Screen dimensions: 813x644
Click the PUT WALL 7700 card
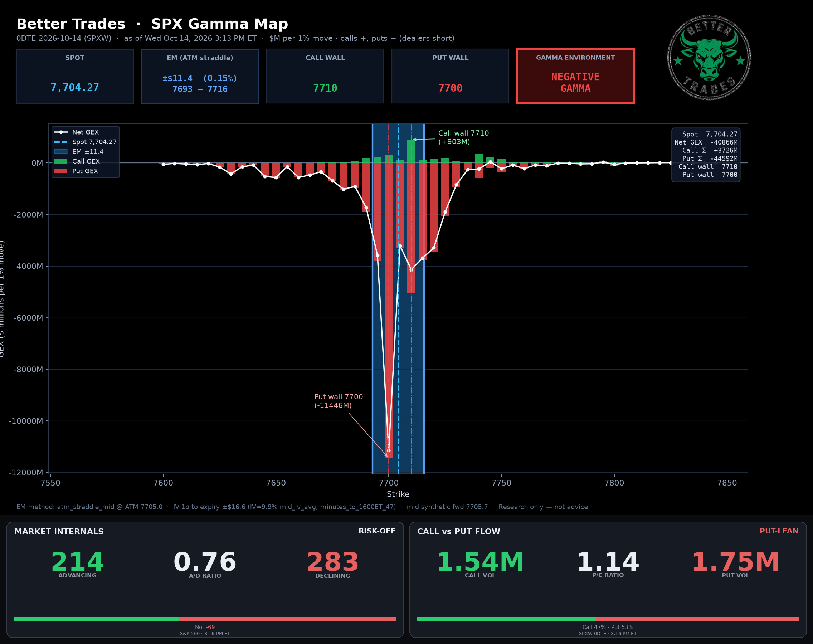click(450, 76)
